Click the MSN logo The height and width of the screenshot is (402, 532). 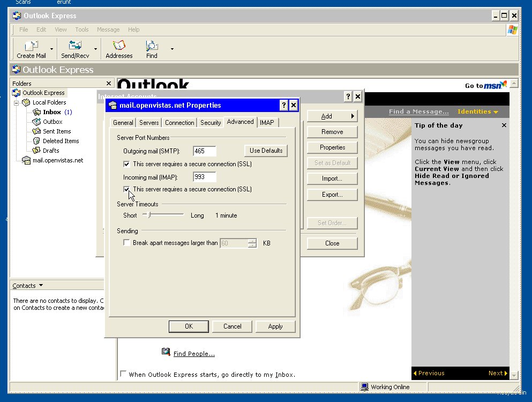click(x=496, y=85)
